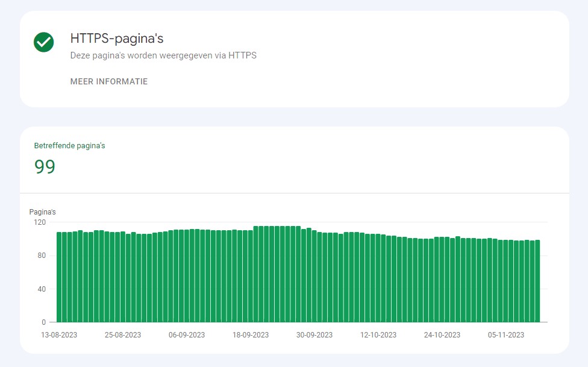This screenshot has width=588, height=367.
Task: Click the 99 affected pages count
Action: tap(45, 166)
